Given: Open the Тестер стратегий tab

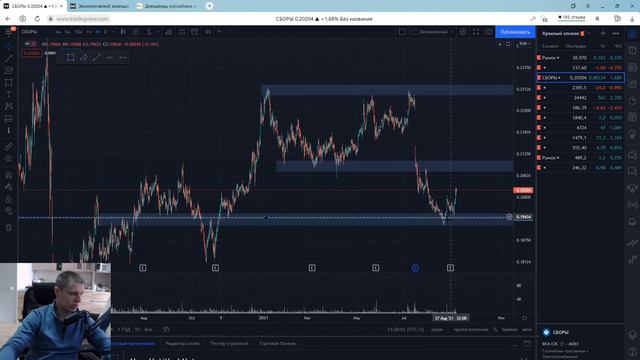Looking at the screenshot, I should [x=229, y=344].
